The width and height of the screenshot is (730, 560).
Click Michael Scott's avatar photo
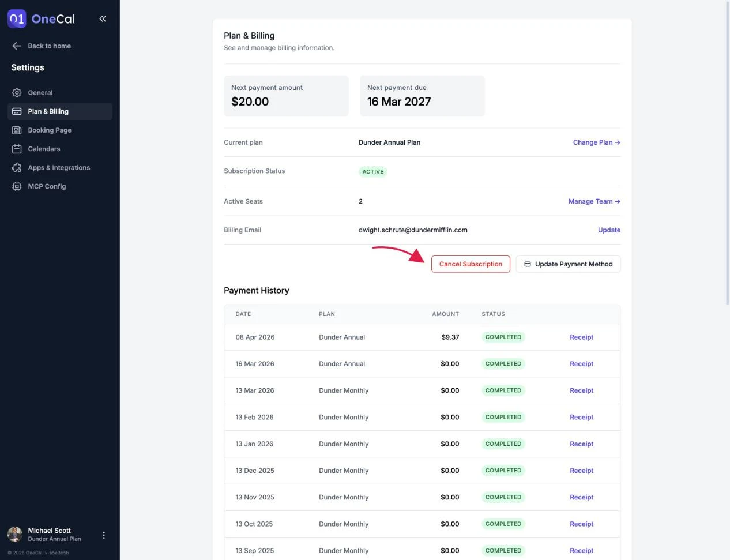(x=15, y=535)
